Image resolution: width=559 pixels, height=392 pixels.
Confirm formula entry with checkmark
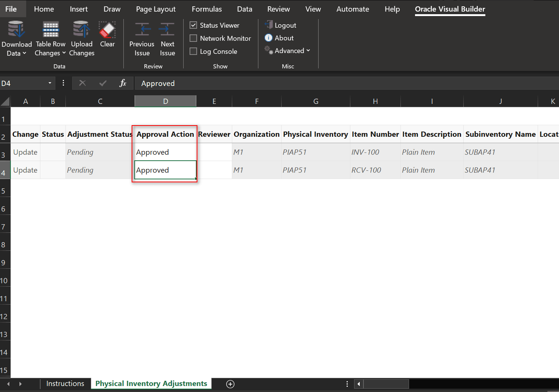point(103,83)
